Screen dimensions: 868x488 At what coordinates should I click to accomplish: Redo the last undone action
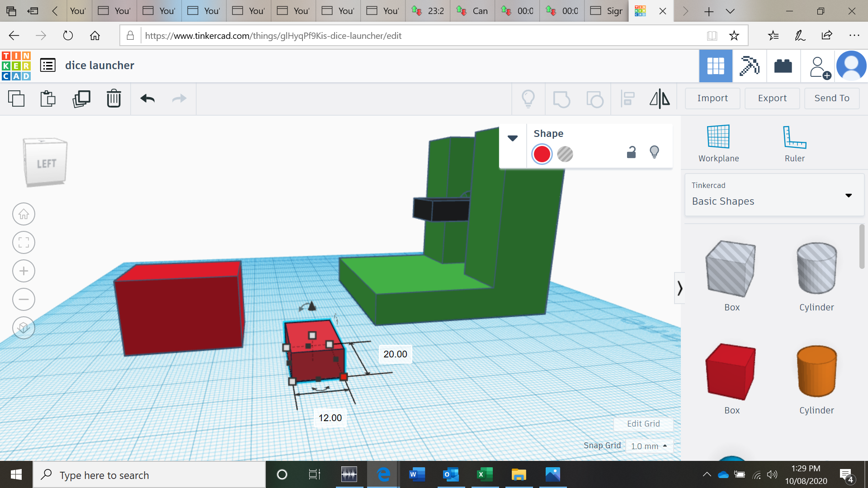tap(179, 99)
